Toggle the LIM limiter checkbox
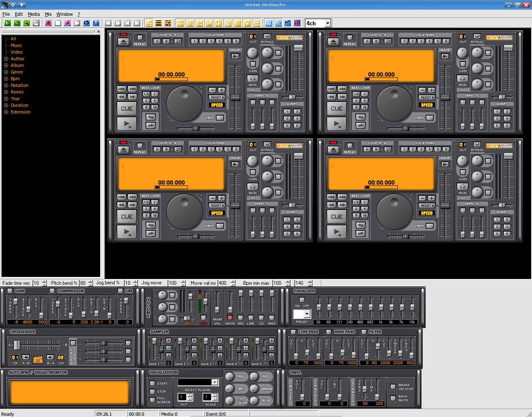Screen dimensions: 532x417 (x=120, y=291)
